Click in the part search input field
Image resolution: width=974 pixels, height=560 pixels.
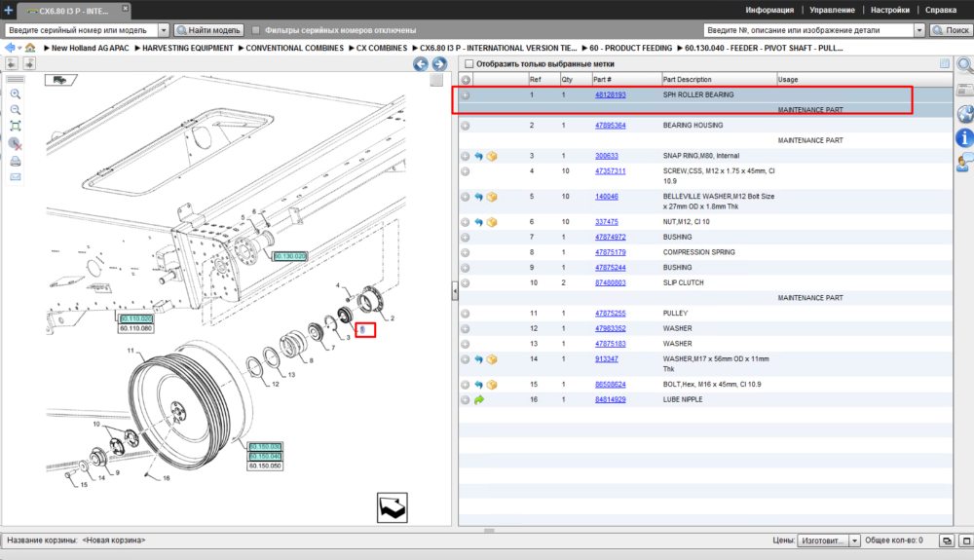808,30
